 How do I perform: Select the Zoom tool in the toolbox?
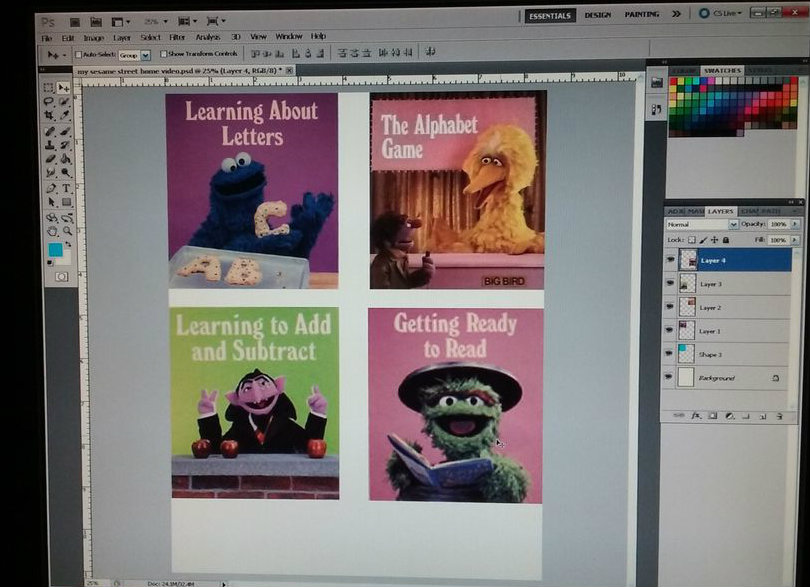click(x=67, y=231)
